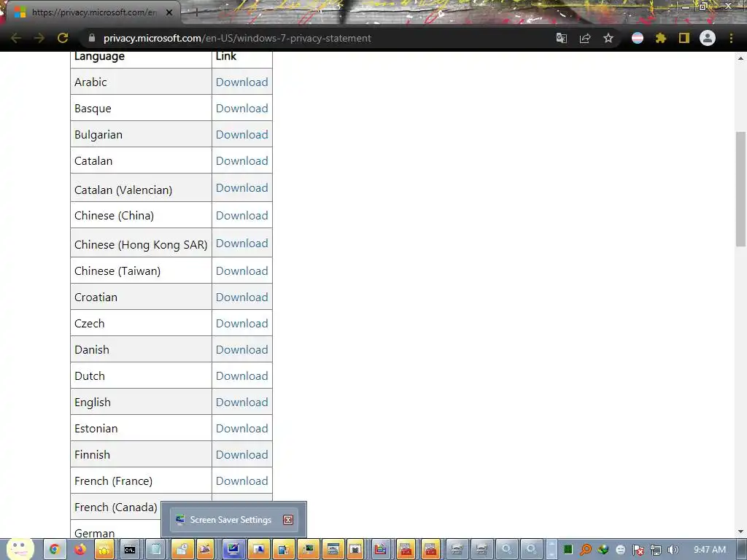Download the Dutch privacy statement
Viewport: 747px width, 560px height.
(x=242, y=376)
